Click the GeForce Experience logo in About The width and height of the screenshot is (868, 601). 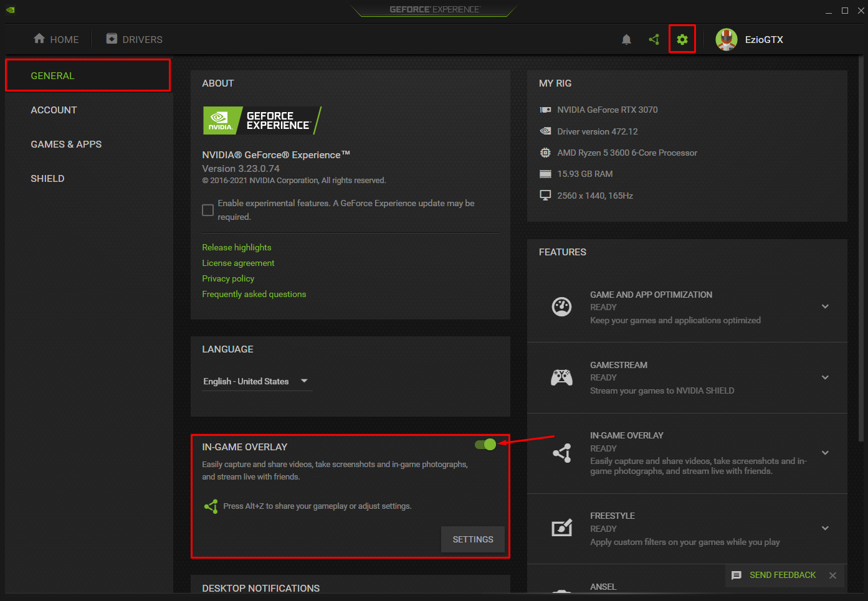click(262, 120)
